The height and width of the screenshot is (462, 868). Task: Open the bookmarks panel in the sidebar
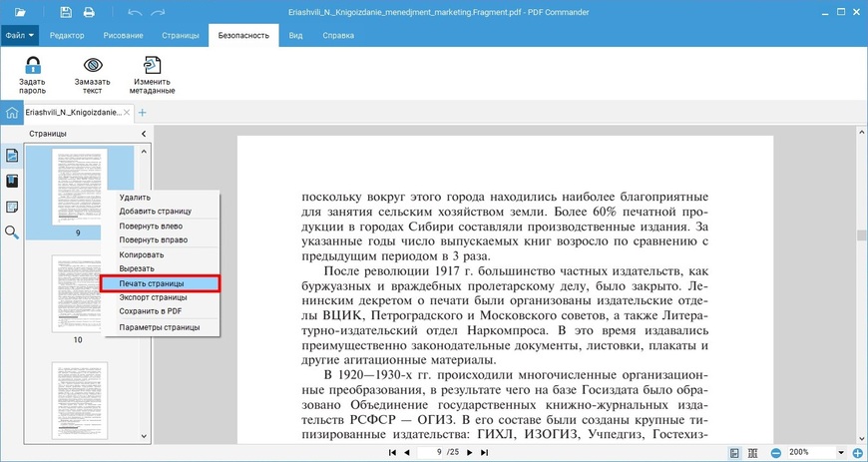click(x=12, y=181)
